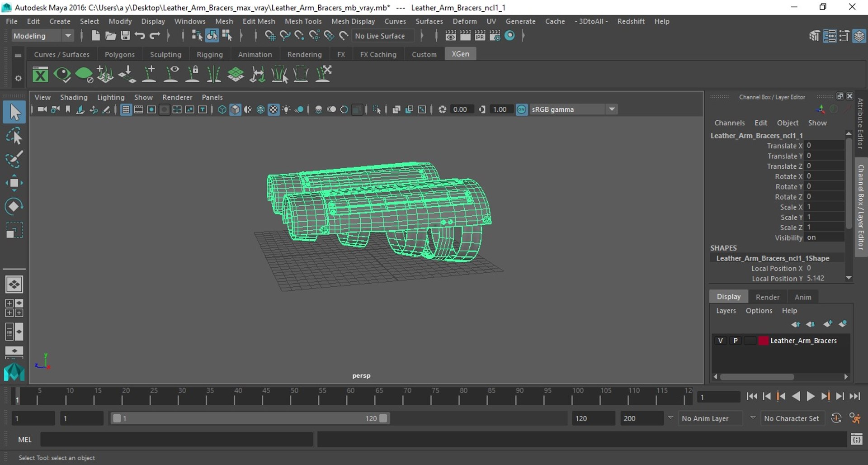Click the Save scene icon
The width and height of the screenshot is (868, 465).
pyautogui.click(x=125, y=36)
